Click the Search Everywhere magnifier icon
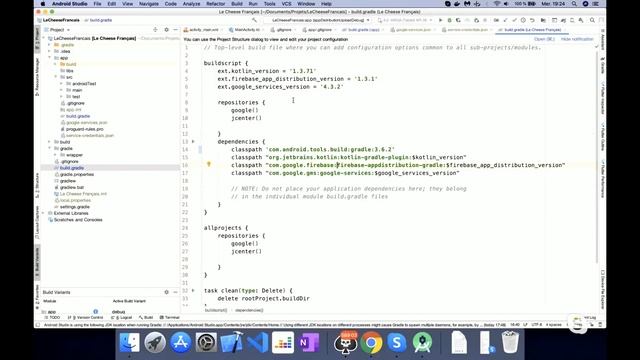Screen dimensions: 640x360 tap(592, 20)
